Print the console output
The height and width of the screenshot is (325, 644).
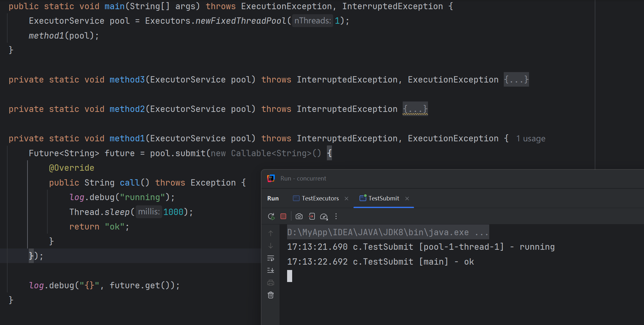coord(271,283)
